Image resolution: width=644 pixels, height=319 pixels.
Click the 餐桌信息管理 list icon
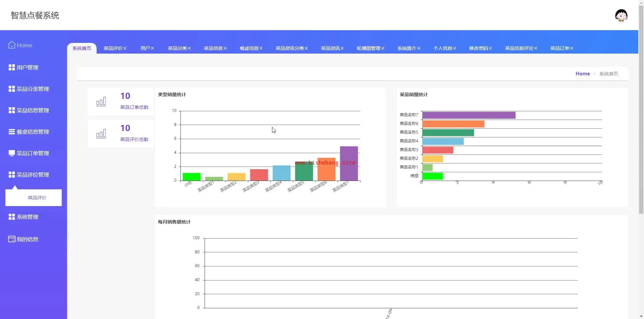pos(12,132)
